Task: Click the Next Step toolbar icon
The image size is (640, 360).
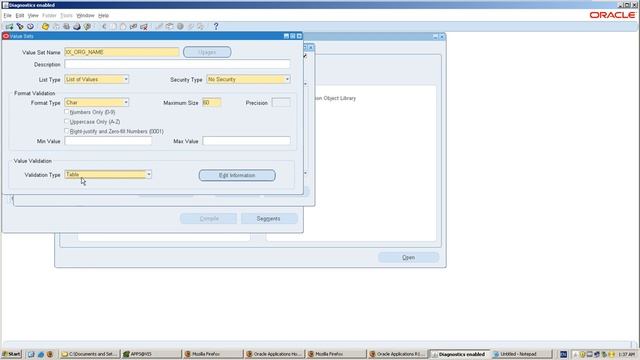Action: coord(56,27)
